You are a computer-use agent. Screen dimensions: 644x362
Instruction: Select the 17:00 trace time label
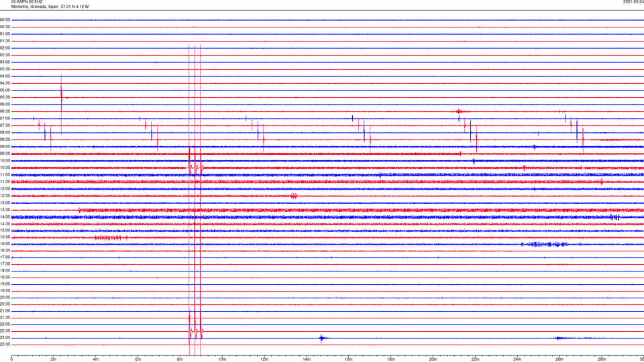click(5, 257)
